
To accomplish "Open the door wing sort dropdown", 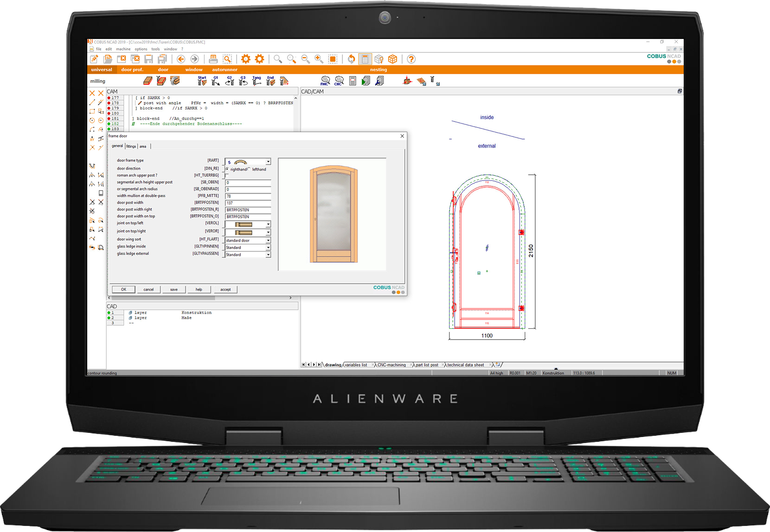I will 268,240.
